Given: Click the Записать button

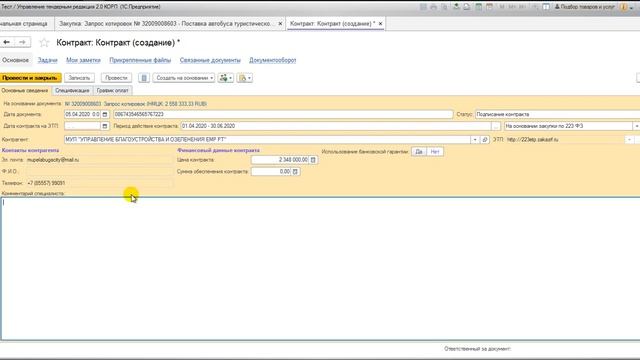Looking at the screenshot, I should [x=79, y=78].
